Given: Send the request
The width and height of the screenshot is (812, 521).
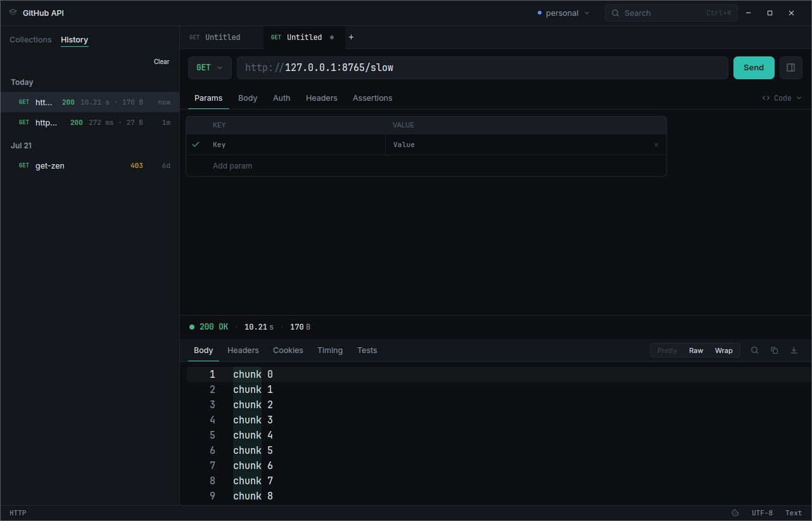Looking at the screenshot, I should [x=754, y=68].
